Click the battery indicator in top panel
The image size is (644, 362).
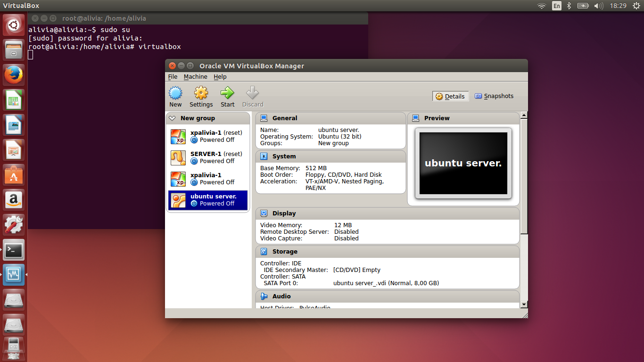(x=583, y=6)
